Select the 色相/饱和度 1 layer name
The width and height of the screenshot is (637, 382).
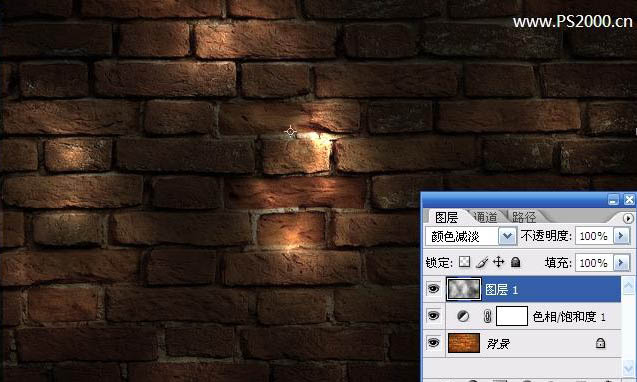569,317
